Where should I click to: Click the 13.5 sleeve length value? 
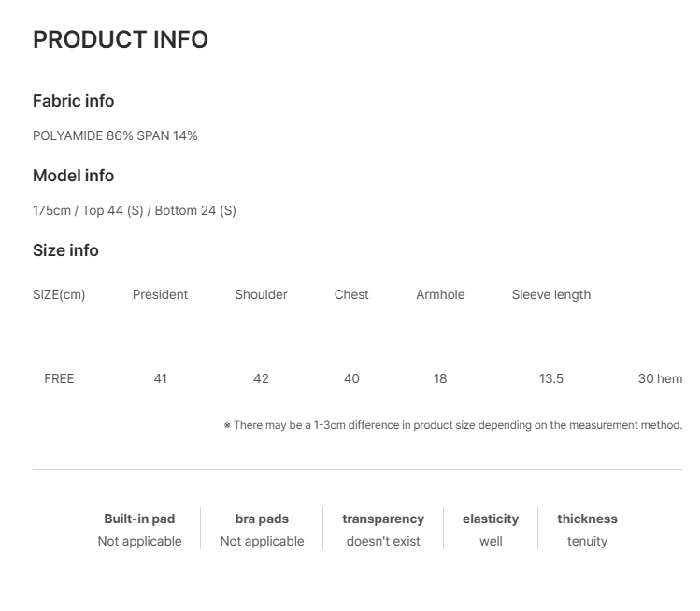coord(551,378)
